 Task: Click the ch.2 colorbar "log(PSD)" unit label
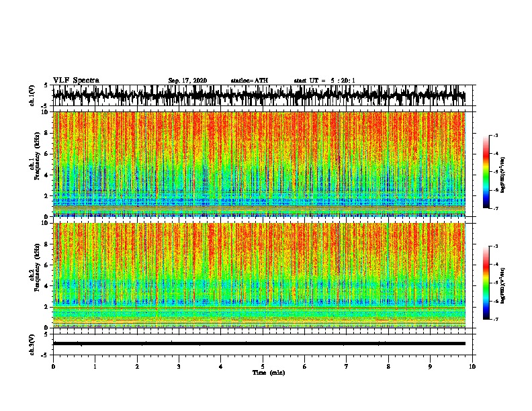(502, 285)
